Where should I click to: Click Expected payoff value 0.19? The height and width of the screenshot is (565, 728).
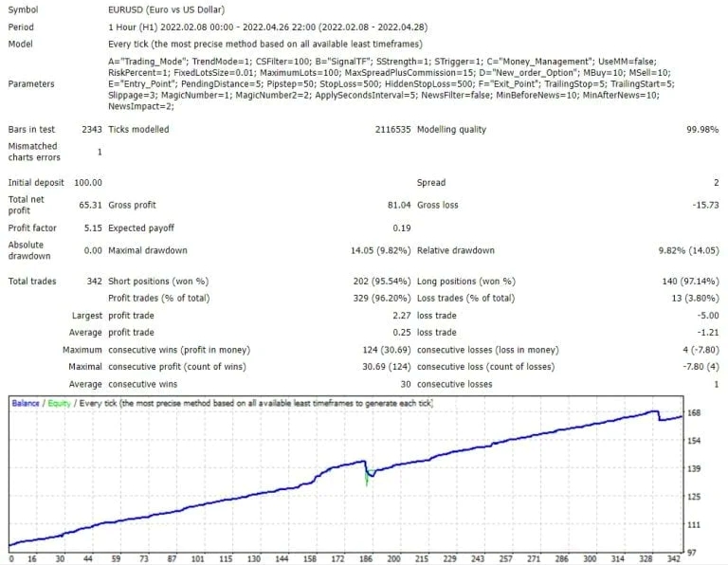[x=402, y=228]
